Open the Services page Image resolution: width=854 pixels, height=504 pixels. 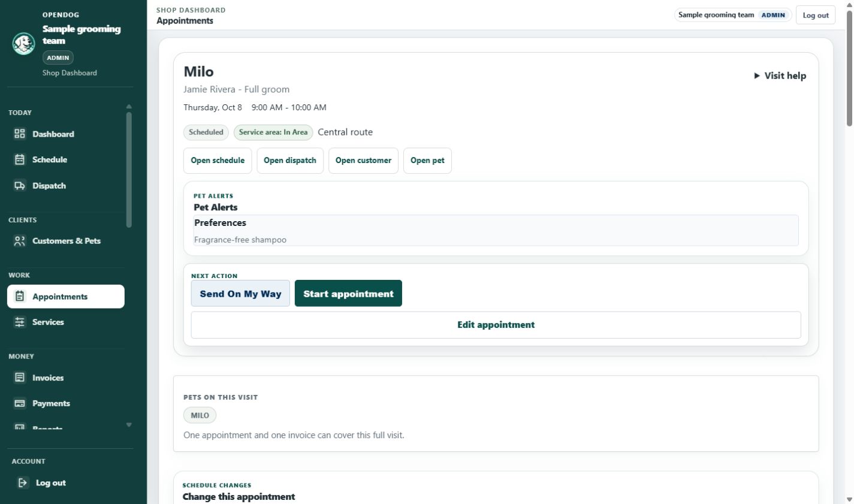pos(66,322)
